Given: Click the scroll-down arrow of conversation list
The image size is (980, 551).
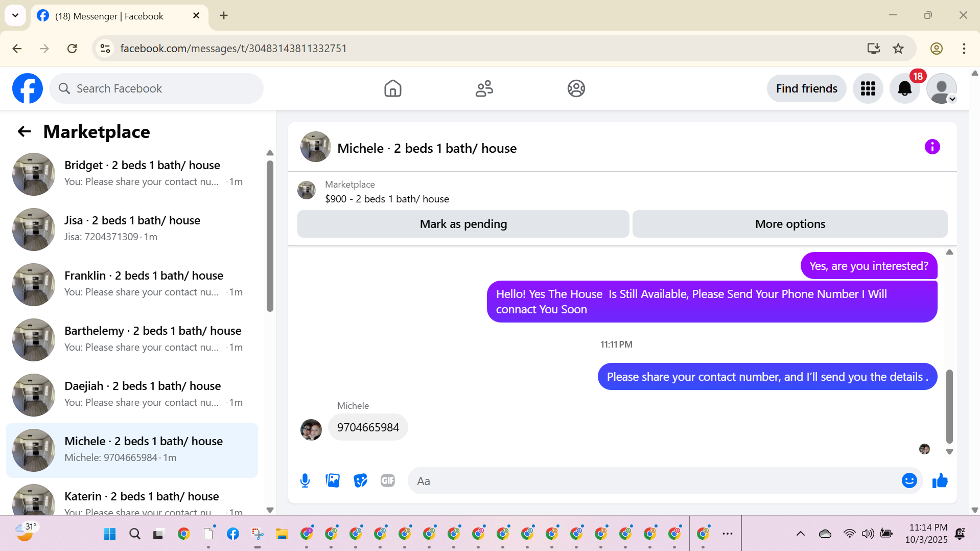Looking at the screenshot, I should 270,510.
